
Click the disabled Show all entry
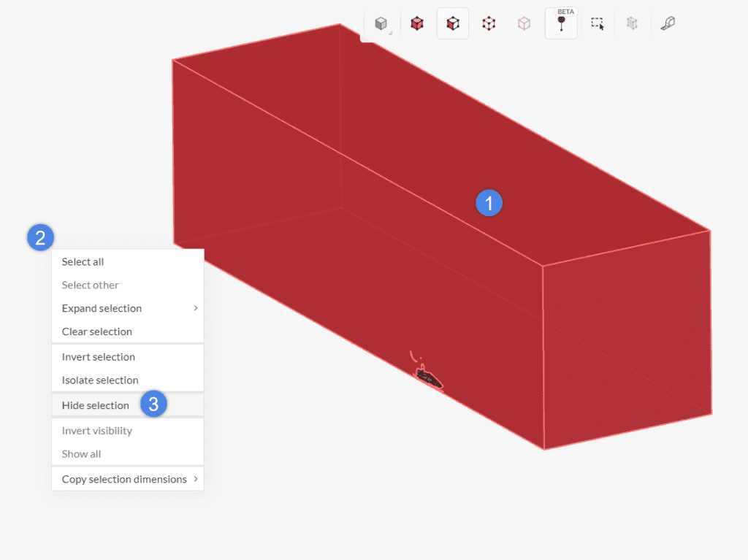(80, 453)
